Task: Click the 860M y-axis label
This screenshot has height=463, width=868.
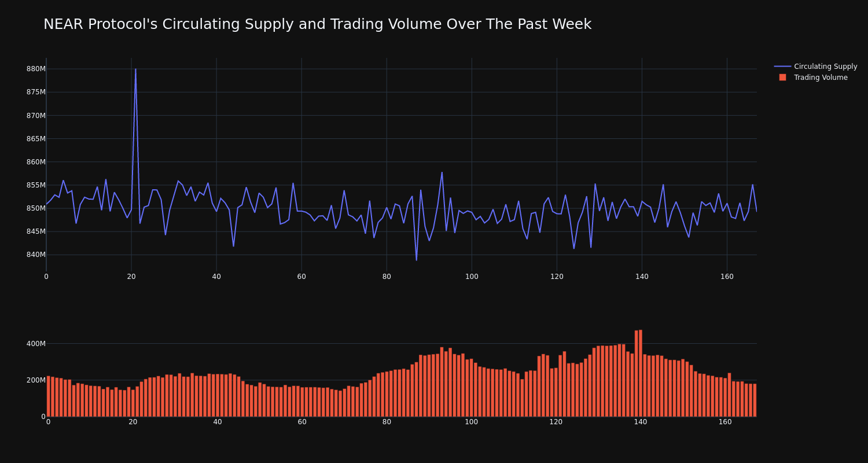Action: [x=36, y=161]
